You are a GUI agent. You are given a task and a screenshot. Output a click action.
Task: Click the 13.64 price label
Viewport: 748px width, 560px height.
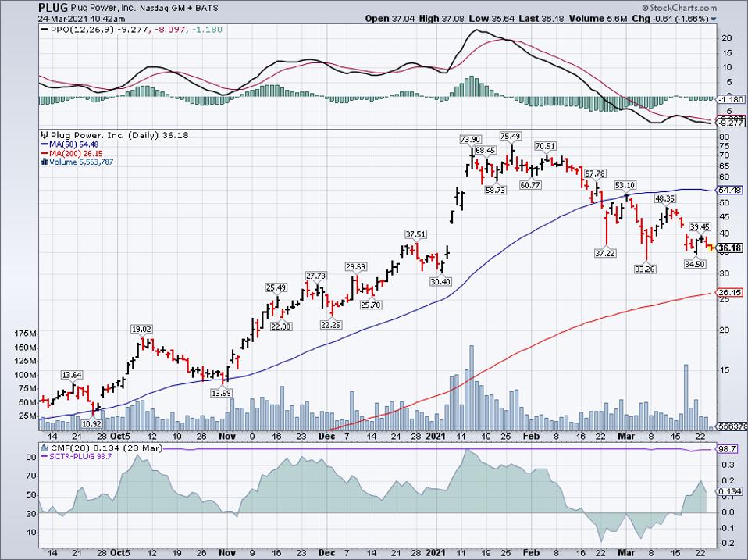(72, 375)
